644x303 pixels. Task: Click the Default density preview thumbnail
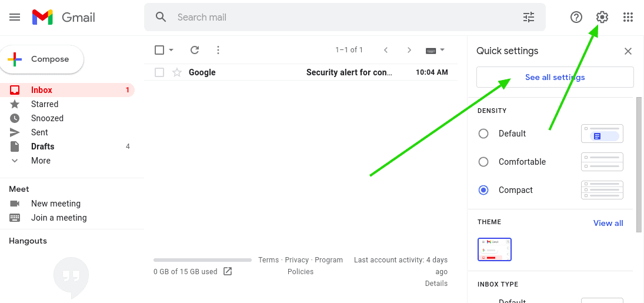602,134
